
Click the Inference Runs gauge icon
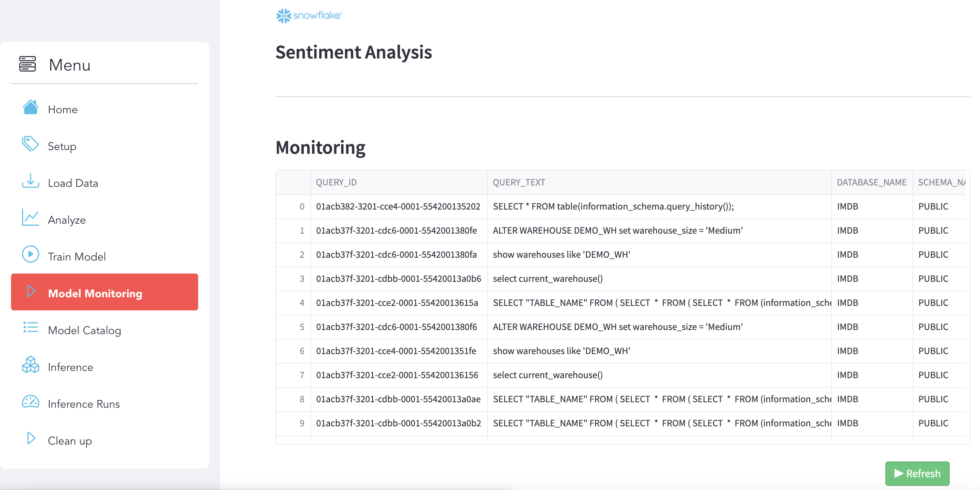tap(30, 402)
